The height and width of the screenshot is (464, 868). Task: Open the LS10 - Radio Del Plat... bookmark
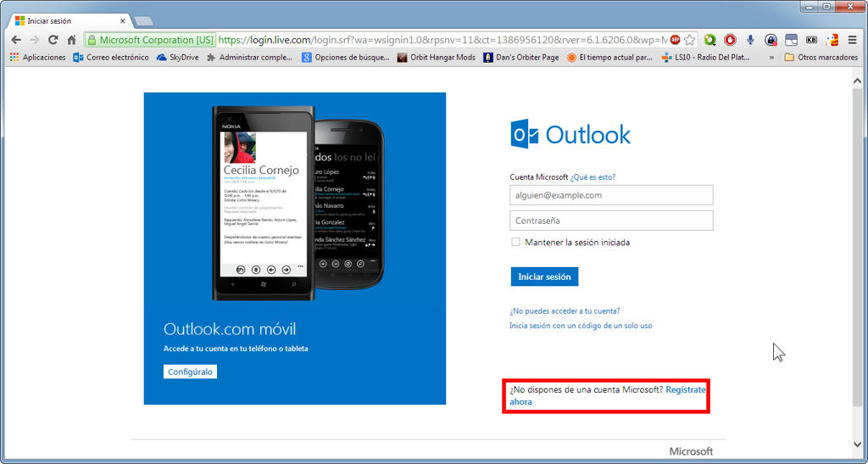click(x=706, y=57)
